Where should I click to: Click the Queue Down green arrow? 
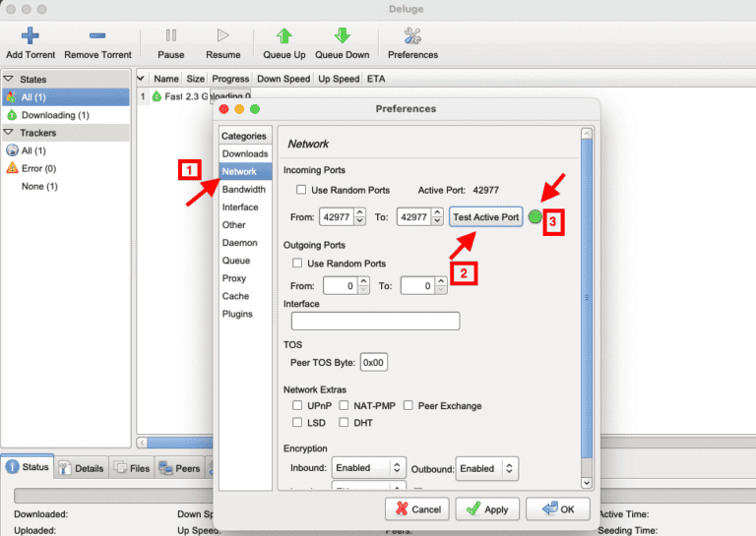click(343, 35)
